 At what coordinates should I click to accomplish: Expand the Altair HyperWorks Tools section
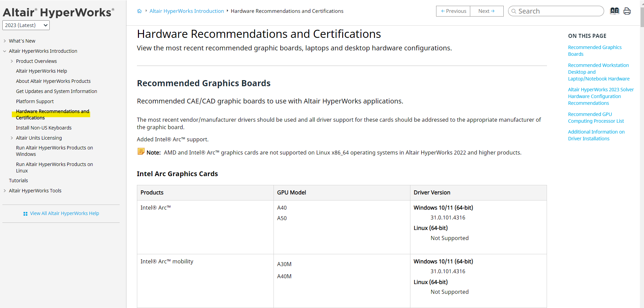point(5,191)
